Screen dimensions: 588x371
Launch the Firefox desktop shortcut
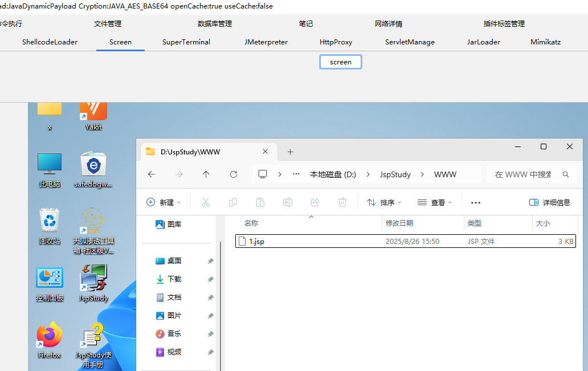(50, 340)
